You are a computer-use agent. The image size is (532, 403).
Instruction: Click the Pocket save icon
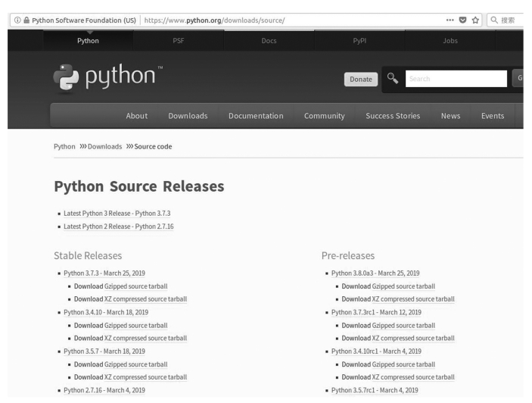(x=463, y=20)
